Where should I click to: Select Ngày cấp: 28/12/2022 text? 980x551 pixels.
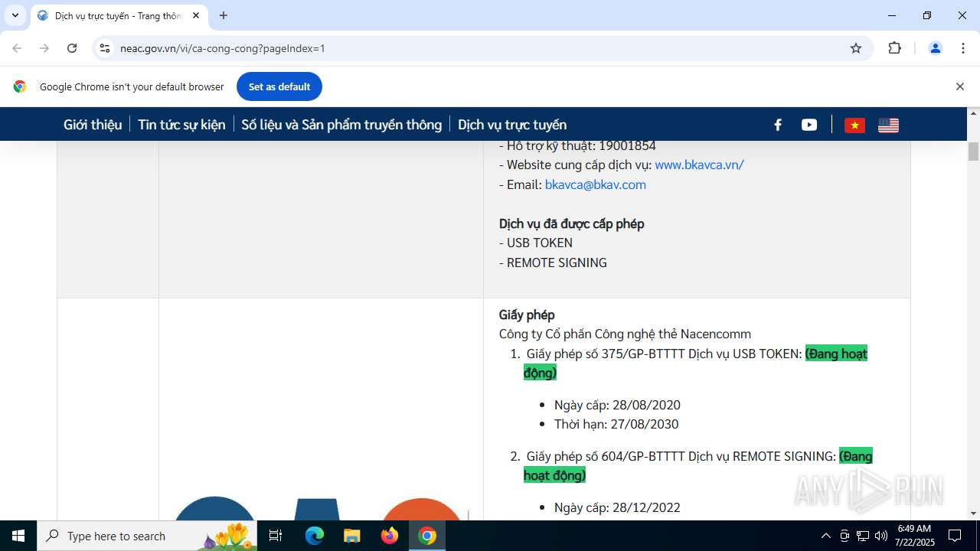617,507
